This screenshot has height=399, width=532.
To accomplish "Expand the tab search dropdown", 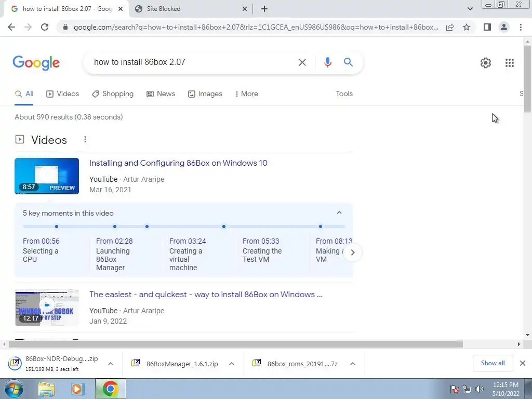I will click(470, 9).
